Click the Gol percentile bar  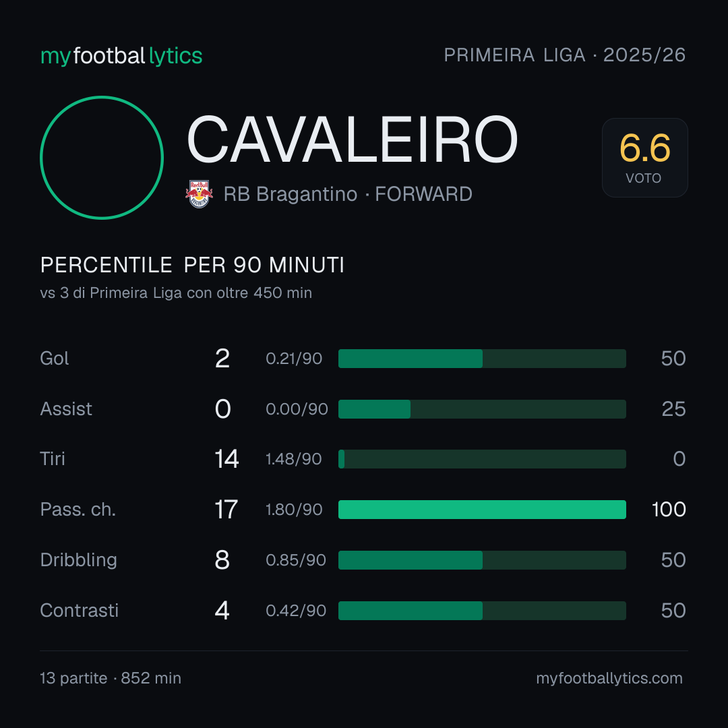pos(482,359)
